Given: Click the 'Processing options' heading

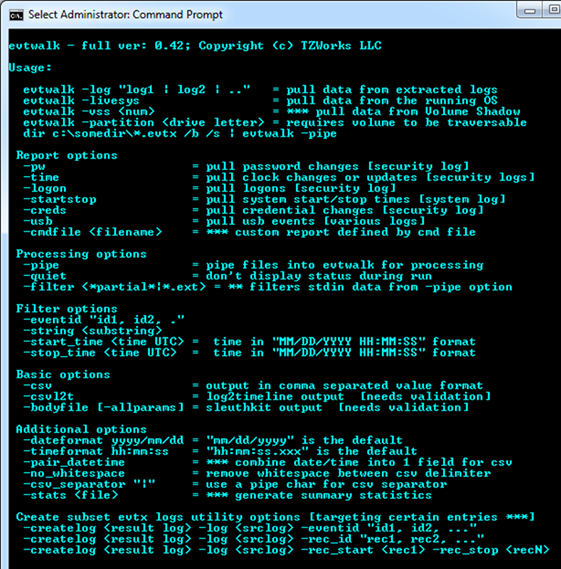Looking at the screenshot, I should (x=81, y=254).
